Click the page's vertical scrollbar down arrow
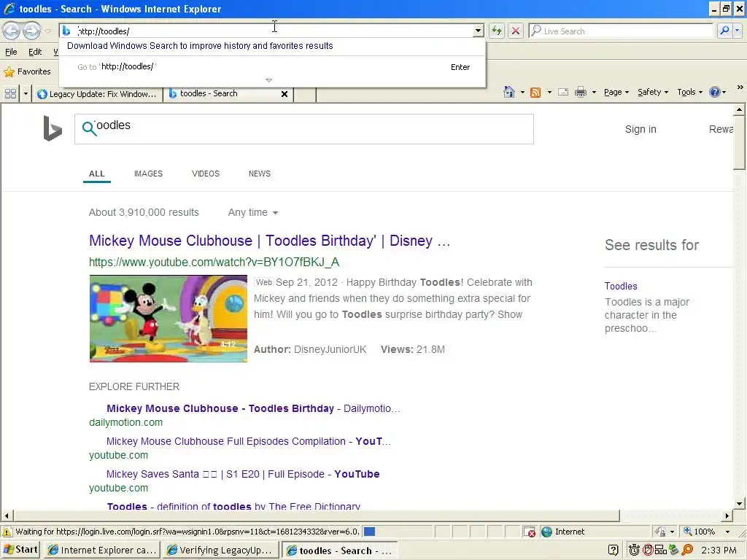The image size is (747, 560). [x=739, y=503]
